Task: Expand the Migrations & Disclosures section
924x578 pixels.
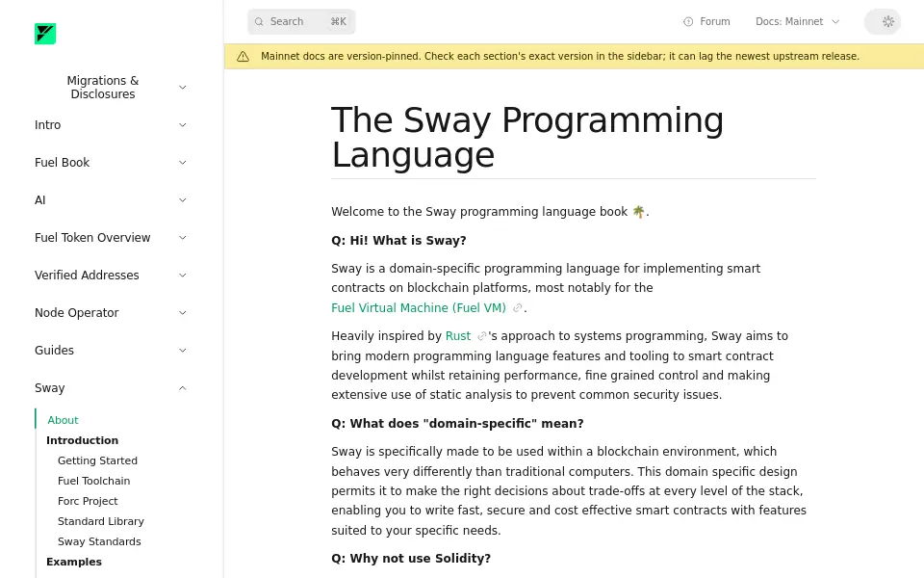Action: pyautogui.click(x=183, y=88)
